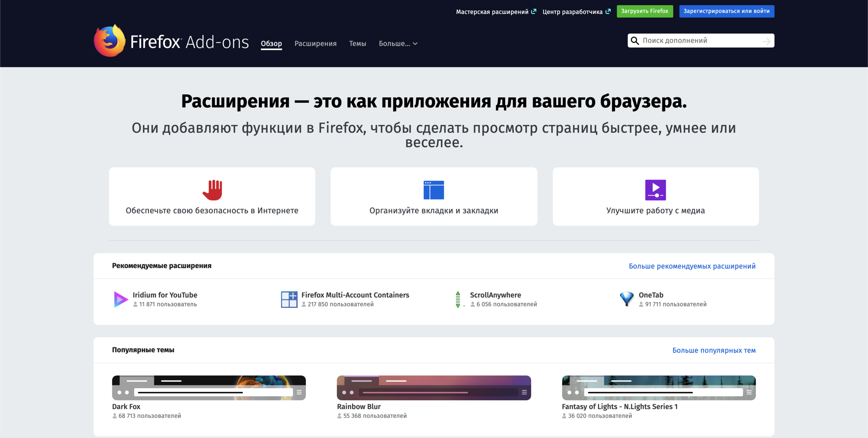868x438 pixels.
Task: Open Iridium for YouTube extension icon
Action: point(120,299)
